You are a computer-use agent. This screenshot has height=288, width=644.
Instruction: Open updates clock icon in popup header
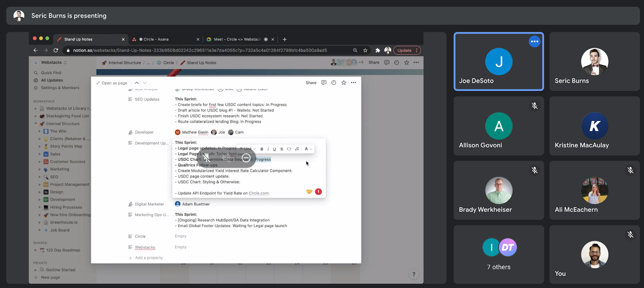(x=334, y=83)
